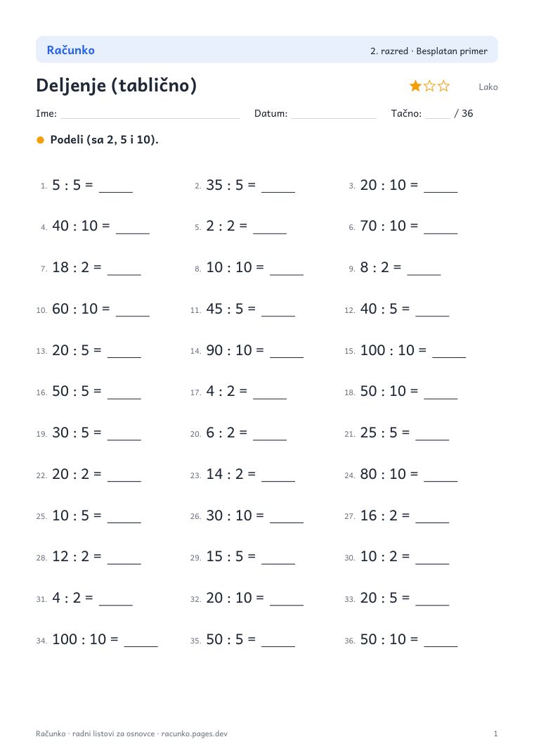Click the Tačno score blank
Image resolution: width=534 pixels, height=756 pixels.
click(438, 117)
